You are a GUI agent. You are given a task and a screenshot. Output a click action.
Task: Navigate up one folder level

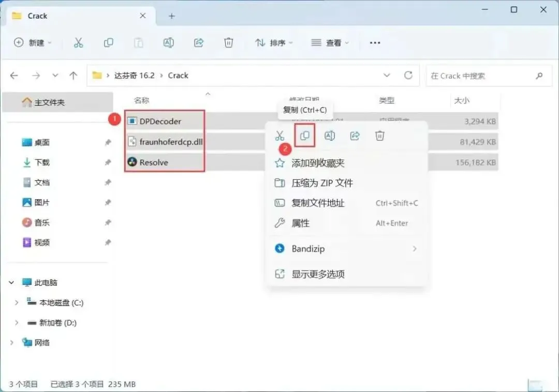73,76
